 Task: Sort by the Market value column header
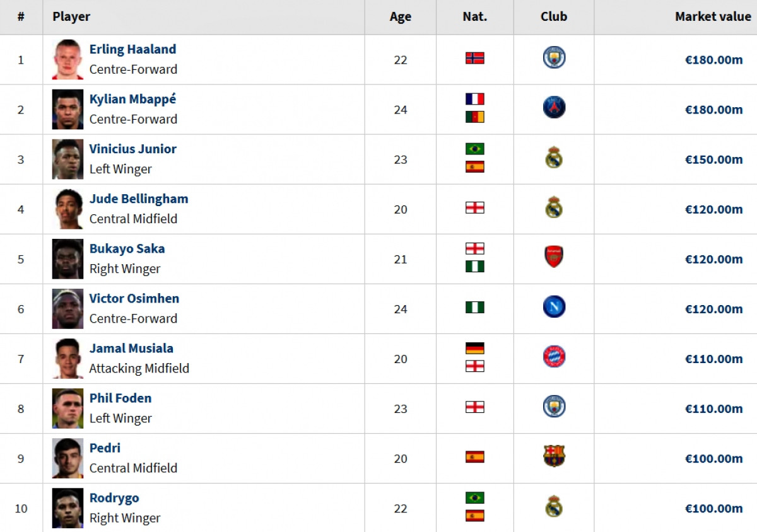tap(713, 17)
